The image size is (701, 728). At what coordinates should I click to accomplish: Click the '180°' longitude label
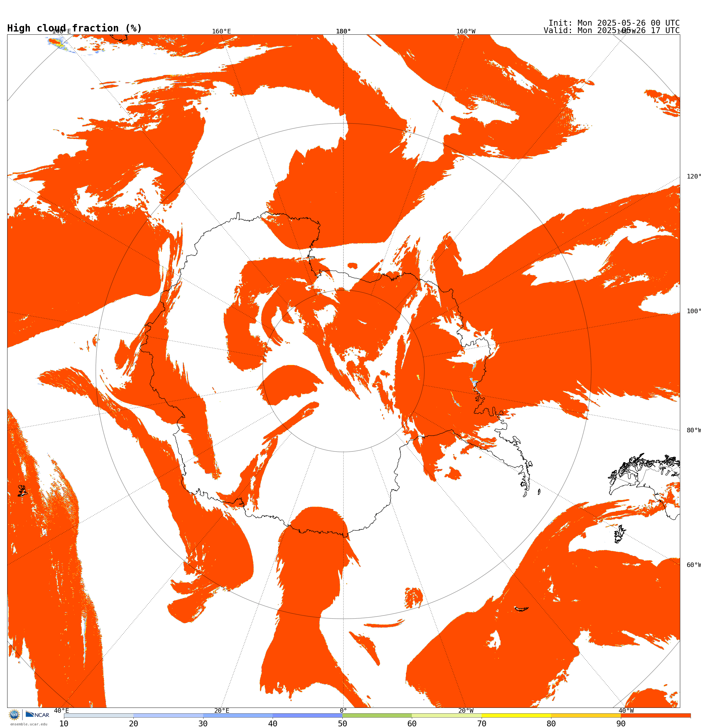coord(343,31)
